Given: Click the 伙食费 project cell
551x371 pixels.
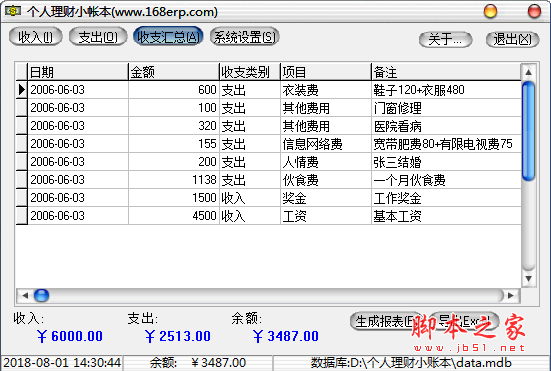Looking at the screenshot, I should coord(326,180).
